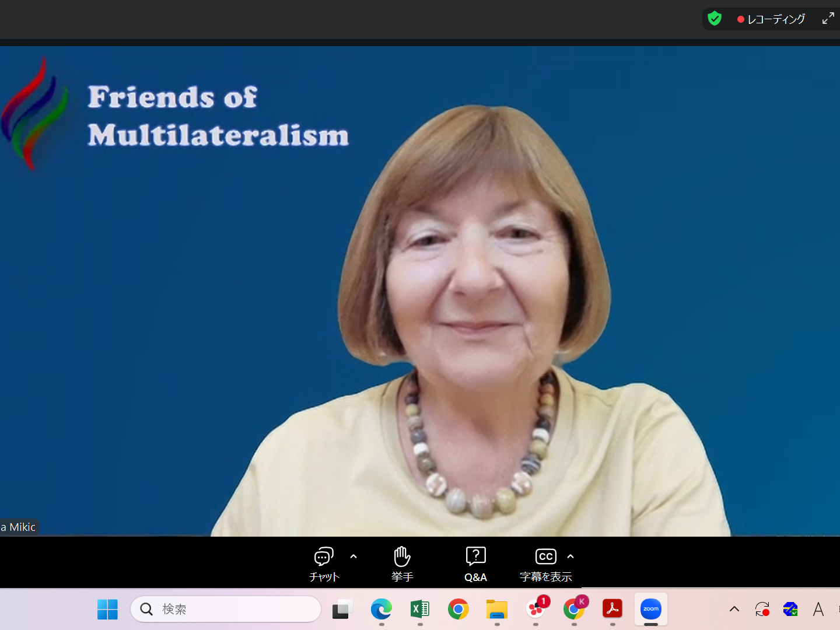This screenshot has width=840, height=630.
Task: Open File Explorer from the taskbar
Action: (497, 610)
